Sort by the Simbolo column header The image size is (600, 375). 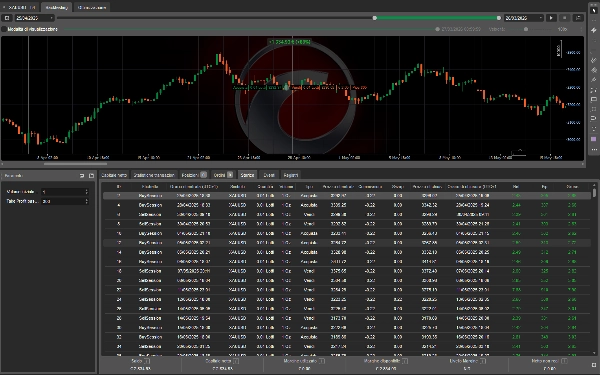pos(237,187)
